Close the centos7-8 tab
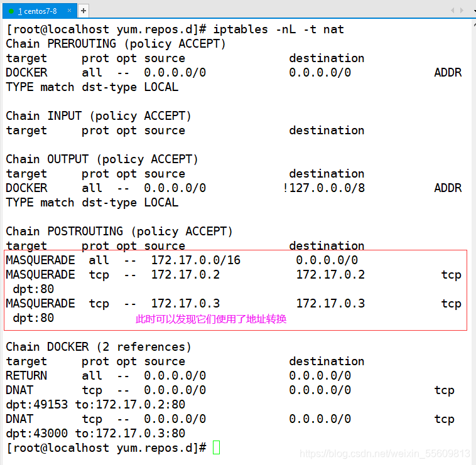 coord(69,10)
